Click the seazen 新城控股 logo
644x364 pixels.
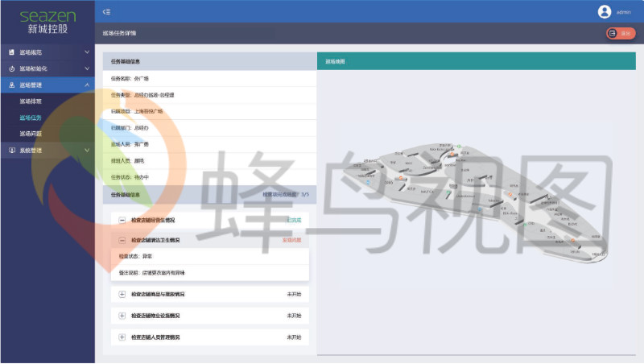[47, 22]
